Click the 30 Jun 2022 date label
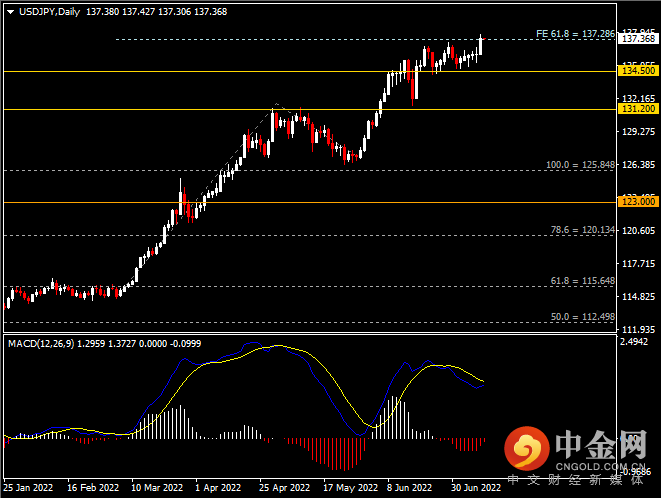The height and width of the screenshot is (498, 661). (476, 488)
